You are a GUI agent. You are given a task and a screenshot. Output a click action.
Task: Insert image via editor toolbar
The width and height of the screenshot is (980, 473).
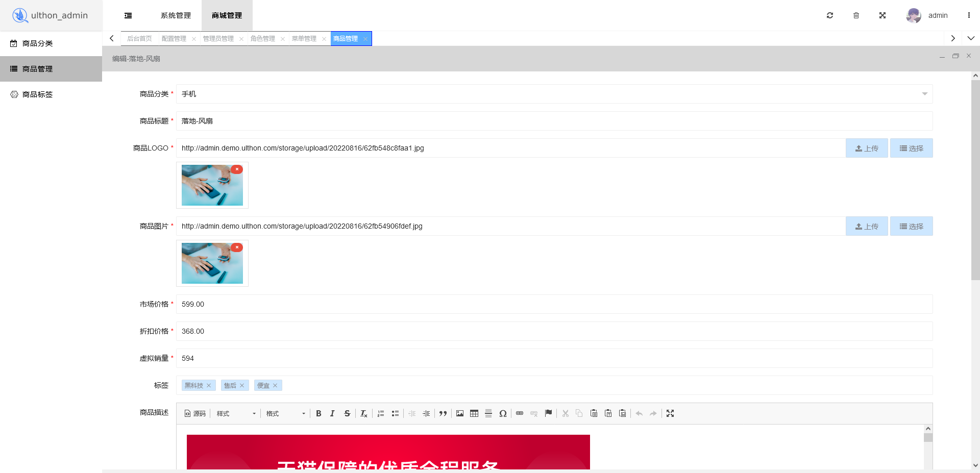460,413
